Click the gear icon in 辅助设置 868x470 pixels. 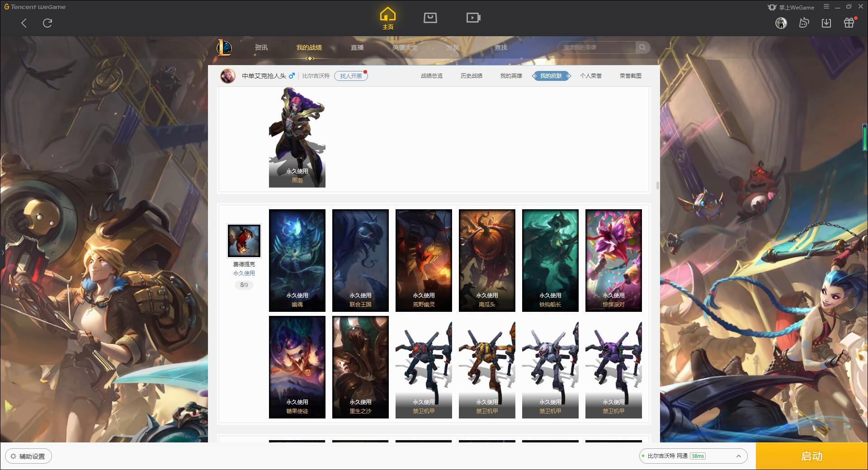pyautogui.click(x=13, y=456)
